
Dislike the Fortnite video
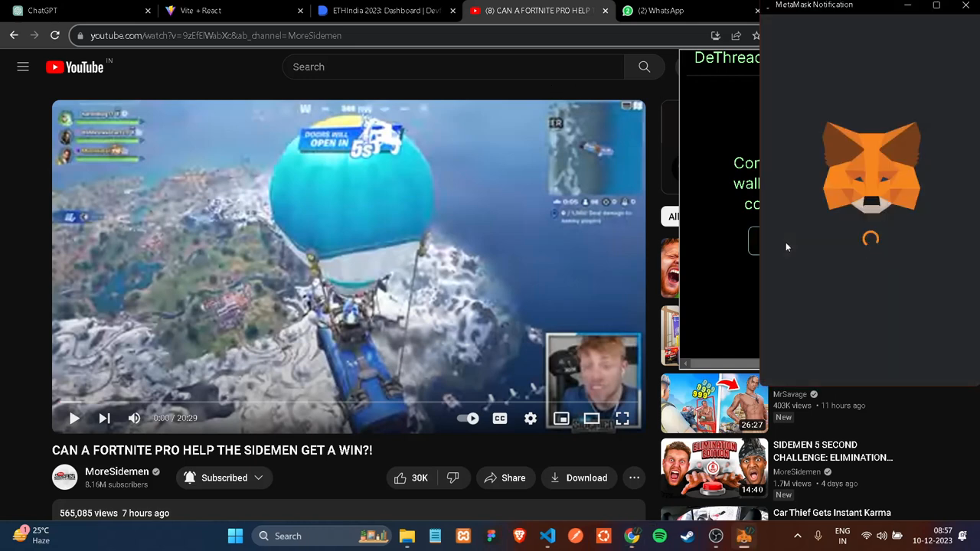452,478
